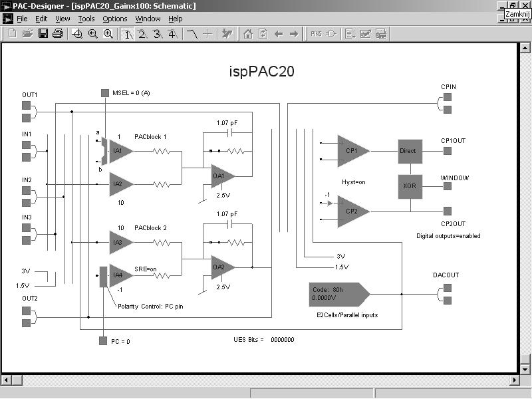Click the zoom in magnifier icon
532x399 pixels.
point(108,34)
